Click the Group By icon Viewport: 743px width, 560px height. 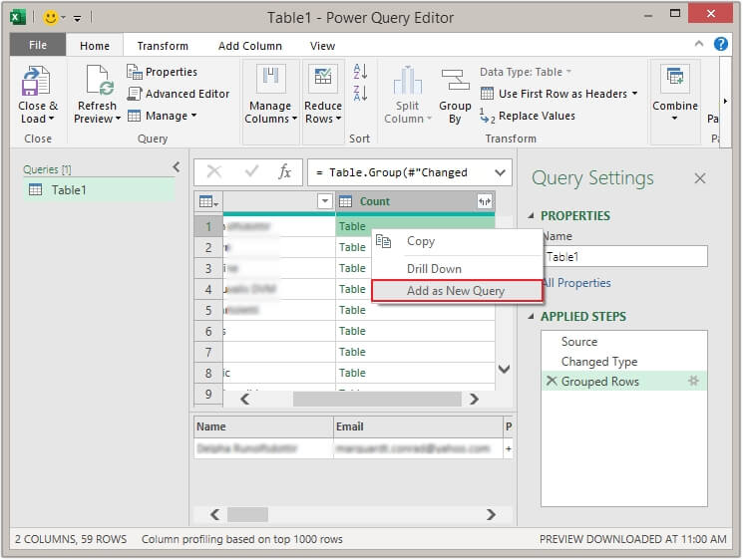pyautogui.click(x=455, y=82)
